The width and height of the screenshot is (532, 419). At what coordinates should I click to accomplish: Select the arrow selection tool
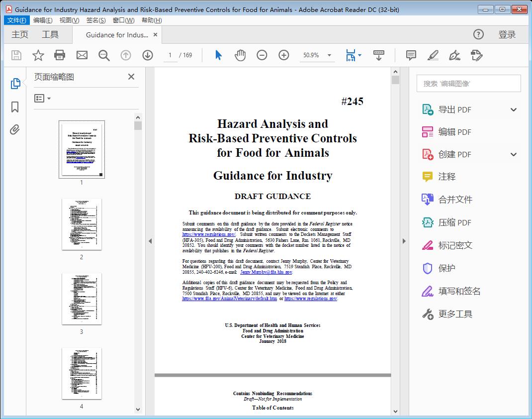[x=218, y=55]
